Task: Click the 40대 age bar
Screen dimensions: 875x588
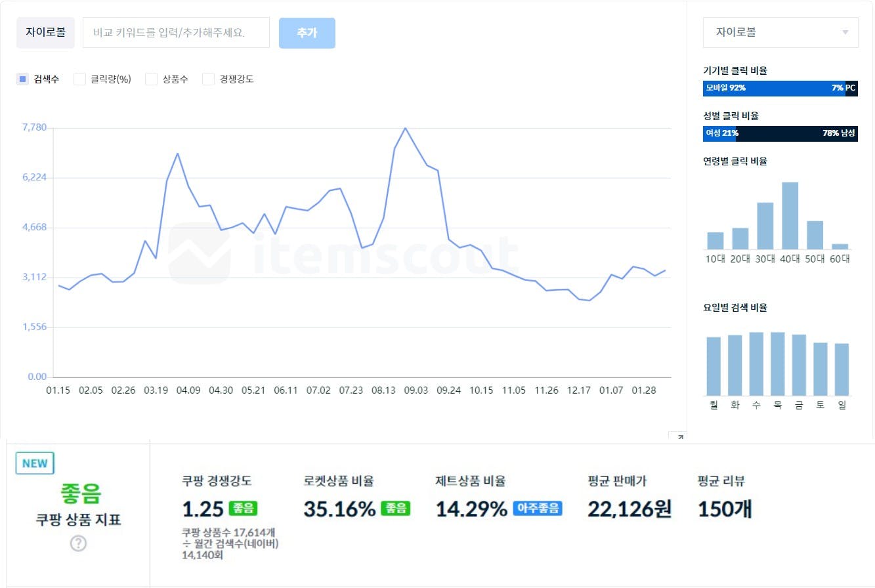Action: pos(790,216)
